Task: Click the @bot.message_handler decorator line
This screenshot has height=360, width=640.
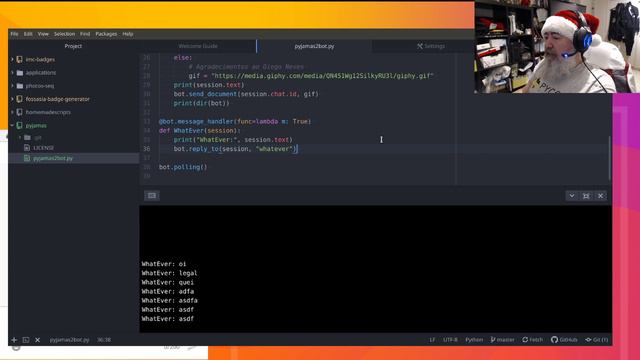Action: coord(235,122)
